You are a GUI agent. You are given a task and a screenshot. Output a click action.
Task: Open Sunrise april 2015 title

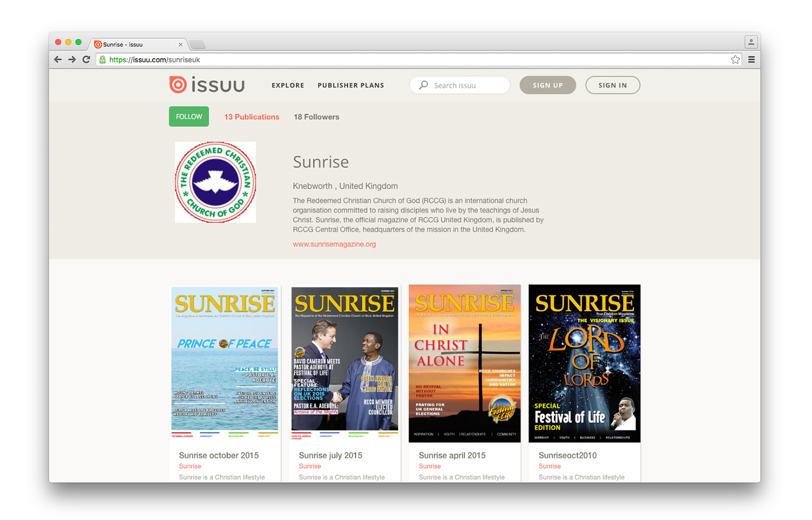[452, 455]
